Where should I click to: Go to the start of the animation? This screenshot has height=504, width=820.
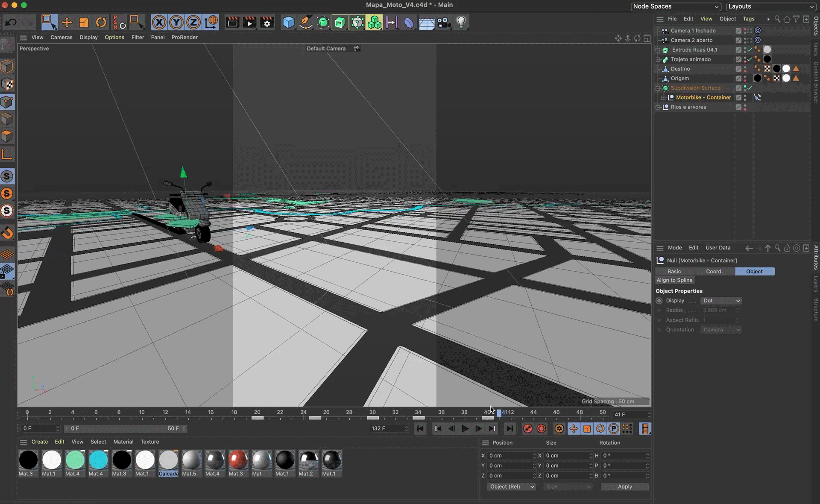[x=420, y=428]
